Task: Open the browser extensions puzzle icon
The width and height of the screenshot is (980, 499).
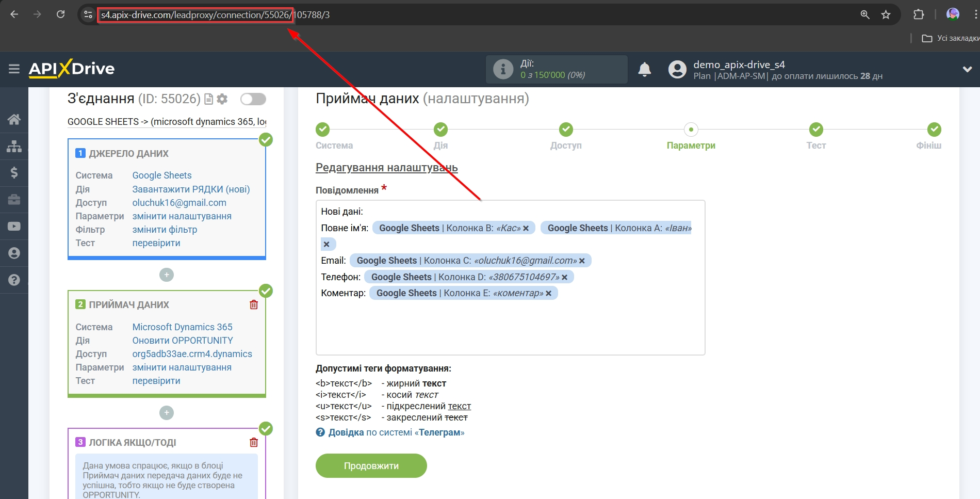Action: coord(919,14)
